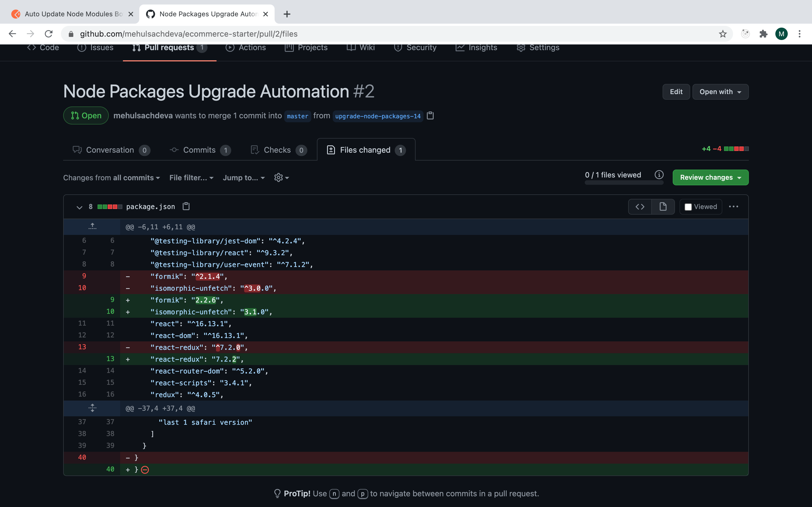This screenshot has width=812, height=507.
Task: Expand the Review changes dropdown
Action: 710,177
